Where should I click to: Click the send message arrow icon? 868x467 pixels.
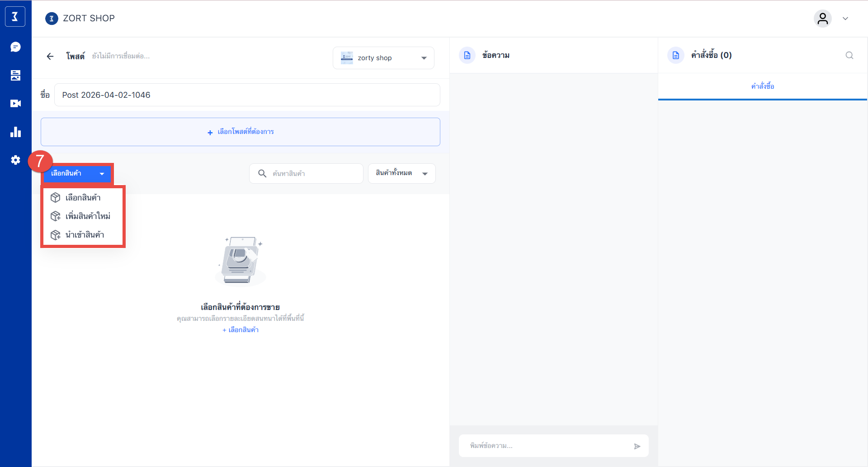[637, 446]
